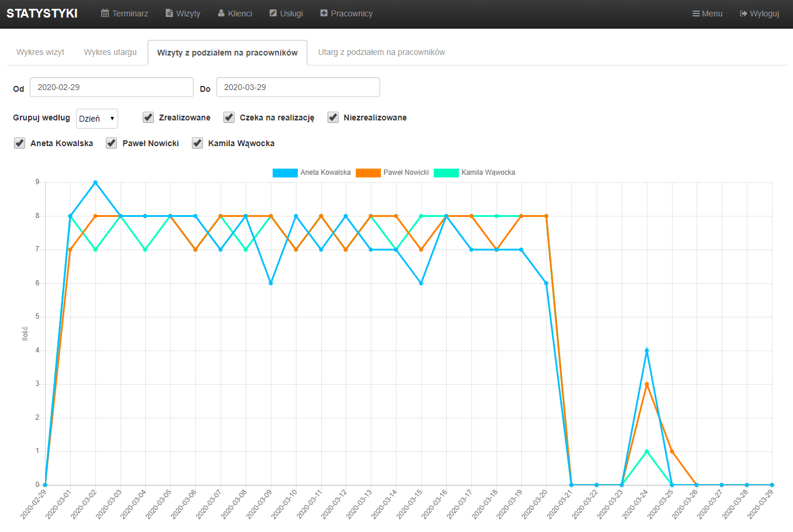Viewport: 793px width, 532px height.
Task: Click the hamburger Menu icon
Action: pos(696,13)
